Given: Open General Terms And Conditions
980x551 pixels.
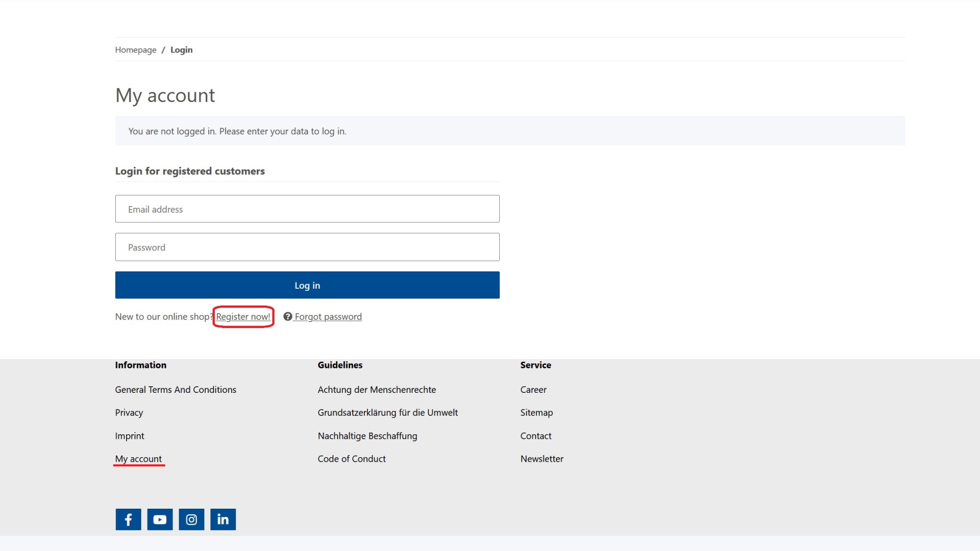Looking at the screenshot, I should (176, 389).
